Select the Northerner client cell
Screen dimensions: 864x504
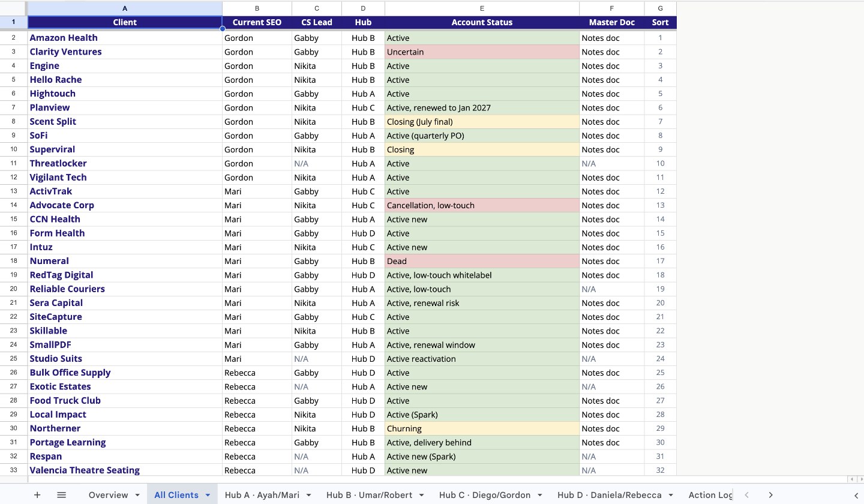coord(125,428)
